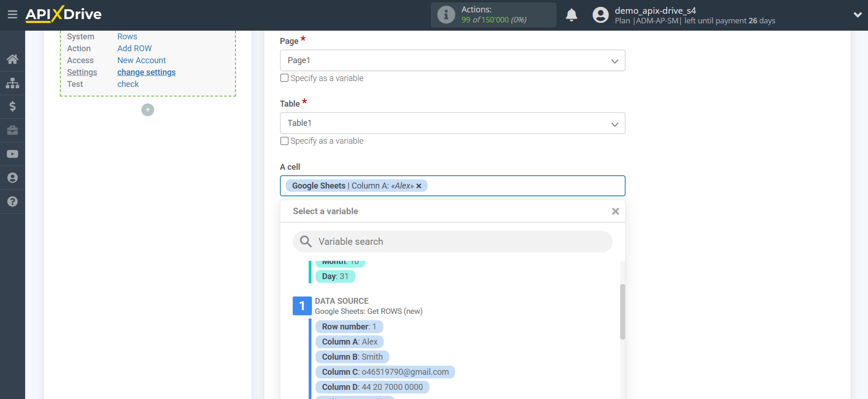
Task: Click the demo_apix-drive_s4 username
Action: [655, 11]
